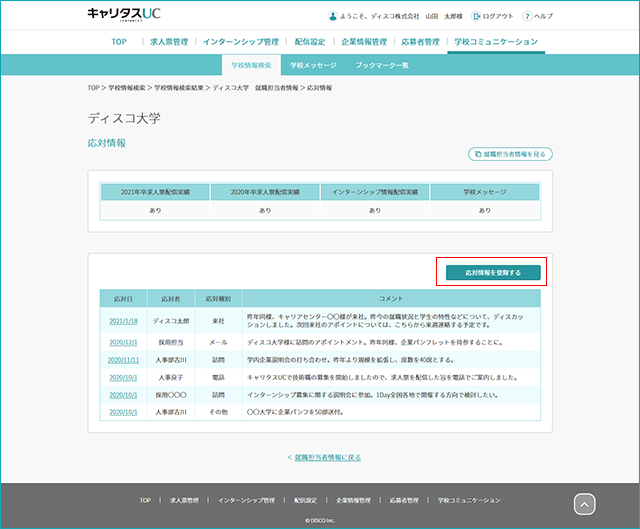Click the 人事良子 cell
Viewport: 640px width, 529px height.
coord(171,378)
